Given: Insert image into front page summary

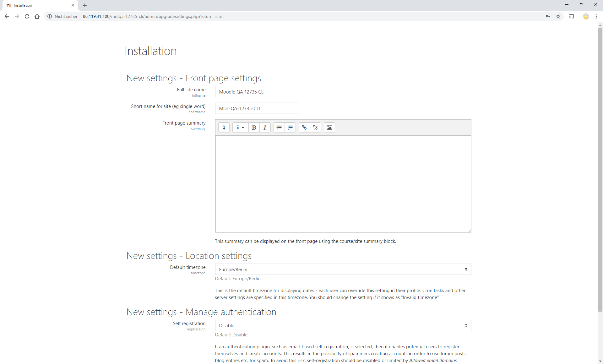Looking at the screenshot, I should pyautogui.click(x=329, y=127).
